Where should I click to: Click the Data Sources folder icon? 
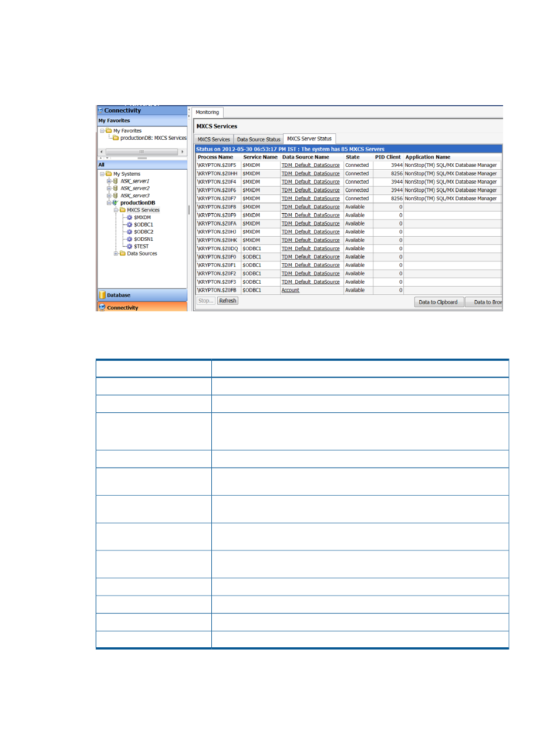[x=123, y=254]
